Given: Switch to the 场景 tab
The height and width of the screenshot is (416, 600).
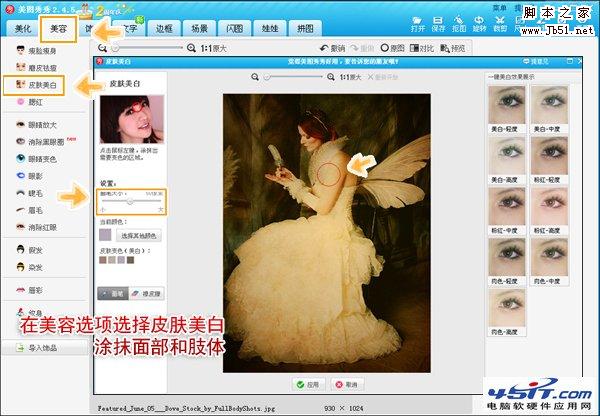Looking at the screenshot, I should point(199,29).
